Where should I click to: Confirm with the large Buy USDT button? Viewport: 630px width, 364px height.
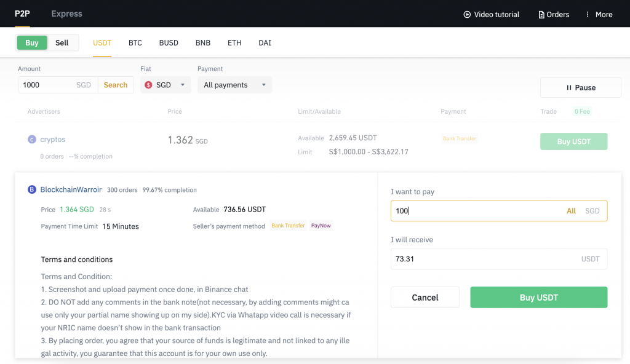click(539, 298)
